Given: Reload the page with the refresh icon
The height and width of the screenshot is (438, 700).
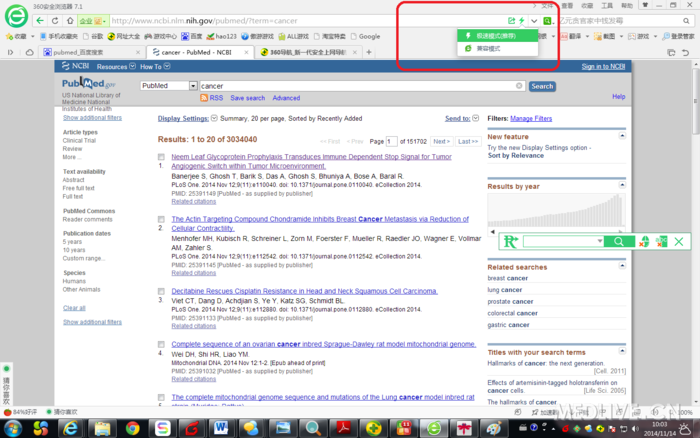Looking at the screenshot, I should click(x=55, y=21).
